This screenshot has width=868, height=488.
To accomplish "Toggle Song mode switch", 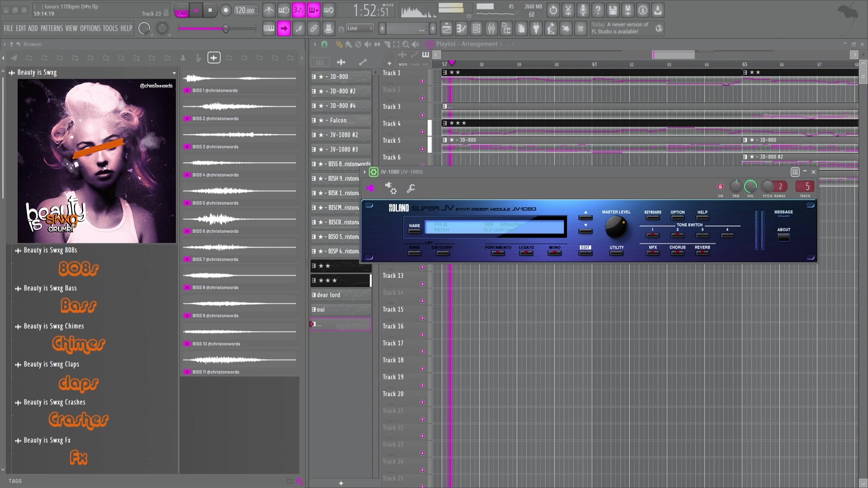I will tap(181, 11).
